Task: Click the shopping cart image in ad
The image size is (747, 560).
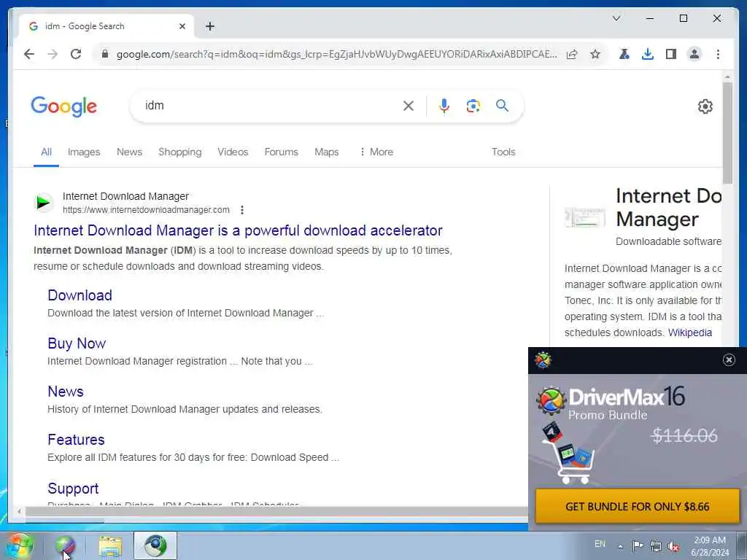Action: click(x=568, y=454)
